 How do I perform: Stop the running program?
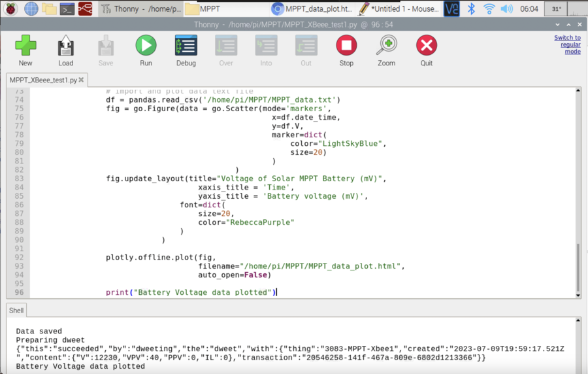(x=346, y=46)
